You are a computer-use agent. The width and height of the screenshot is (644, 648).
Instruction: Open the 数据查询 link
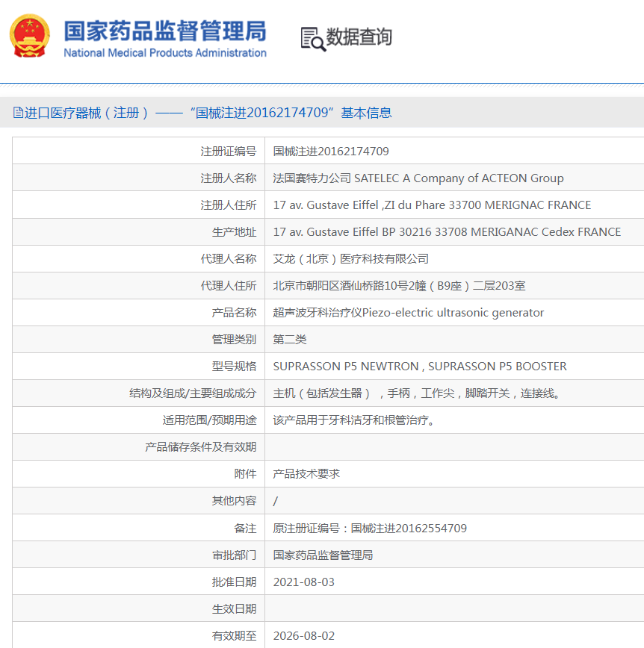(x=359, y=37)
